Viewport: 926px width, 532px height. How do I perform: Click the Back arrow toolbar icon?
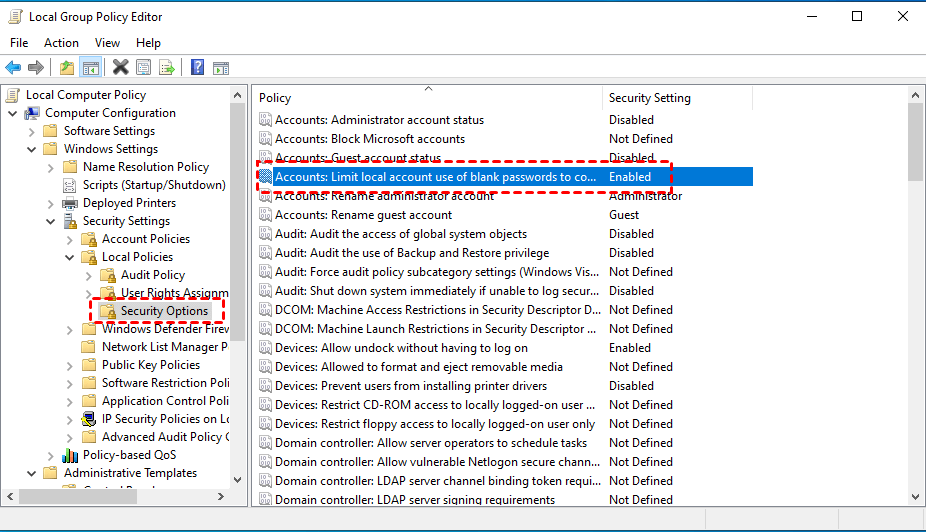tap(13, 67)
